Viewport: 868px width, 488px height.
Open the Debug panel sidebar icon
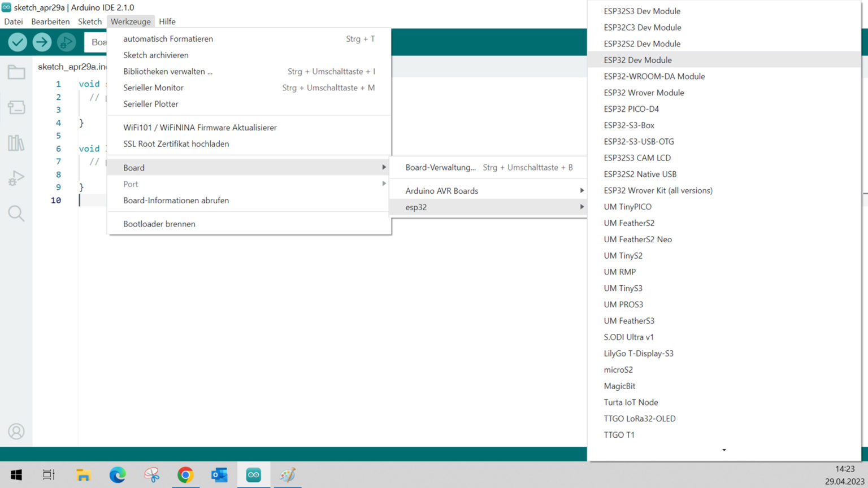(16, 178)
